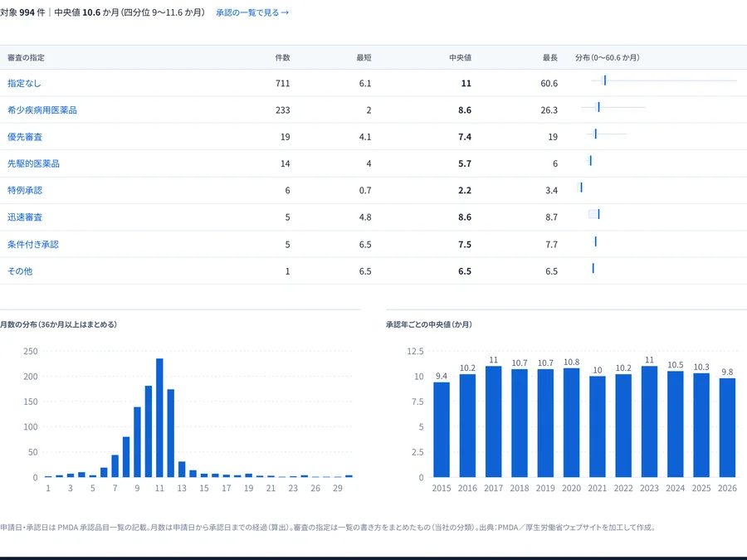Go to the 条件付き承認 link

(33, 244)
